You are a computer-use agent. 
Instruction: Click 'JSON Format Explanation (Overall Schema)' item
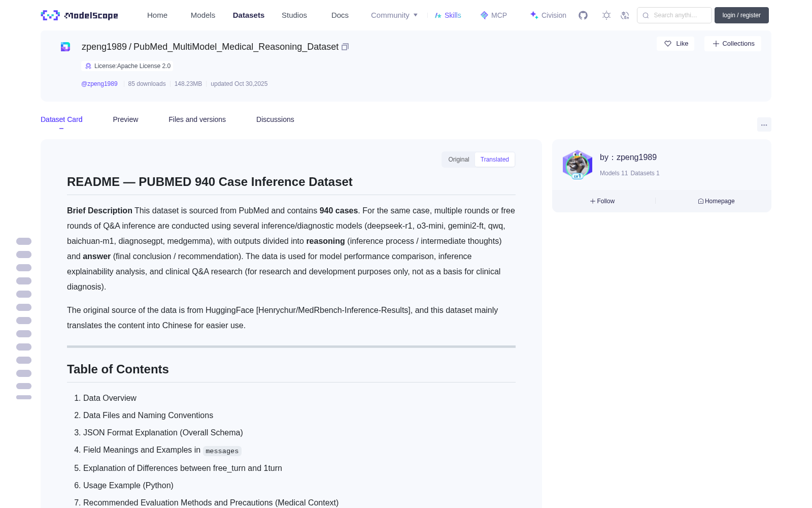[x=163, y=433]
